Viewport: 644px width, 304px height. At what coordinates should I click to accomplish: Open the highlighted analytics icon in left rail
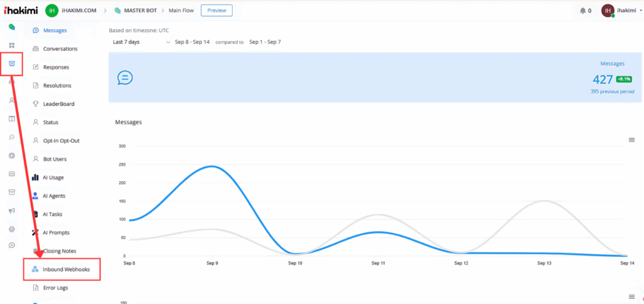pos(12,64)
